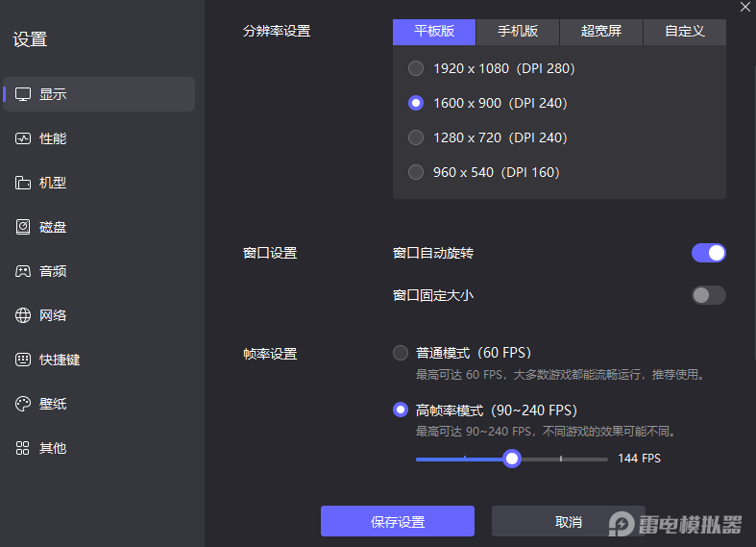Viewport: 756px width, 547px height.
Task: Click the FPS slider handle
Action: click(512, 459)
